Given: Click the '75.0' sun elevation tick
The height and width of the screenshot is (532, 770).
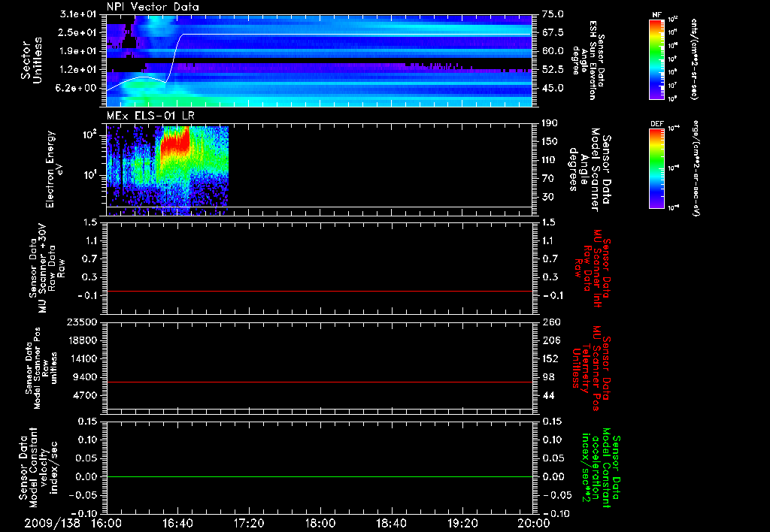Looking at the screenshot, I should (x=553, y=14).
